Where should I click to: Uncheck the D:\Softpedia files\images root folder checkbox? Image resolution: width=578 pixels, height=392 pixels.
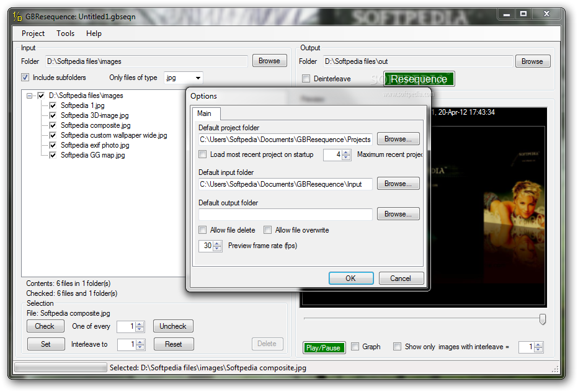41,96
